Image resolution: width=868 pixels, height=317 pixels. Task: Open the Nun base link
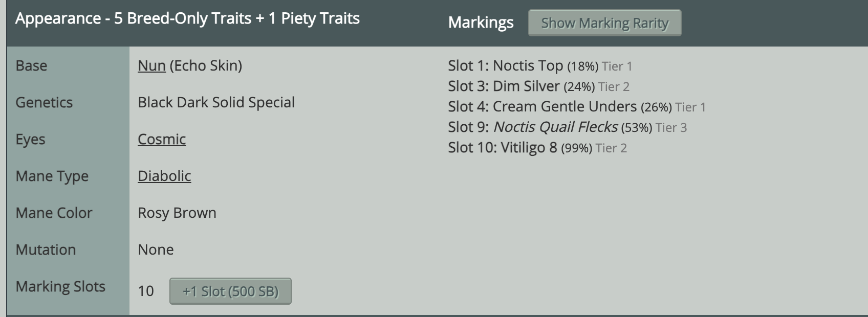tap(151, 65)
